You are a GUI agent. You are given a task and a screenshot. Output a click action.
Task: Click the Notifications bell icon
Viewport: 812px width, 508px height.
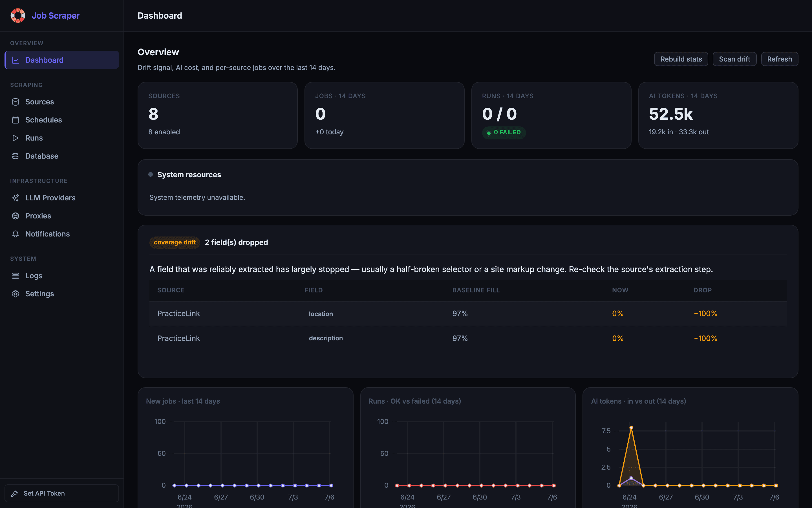(x=16, y=234)
